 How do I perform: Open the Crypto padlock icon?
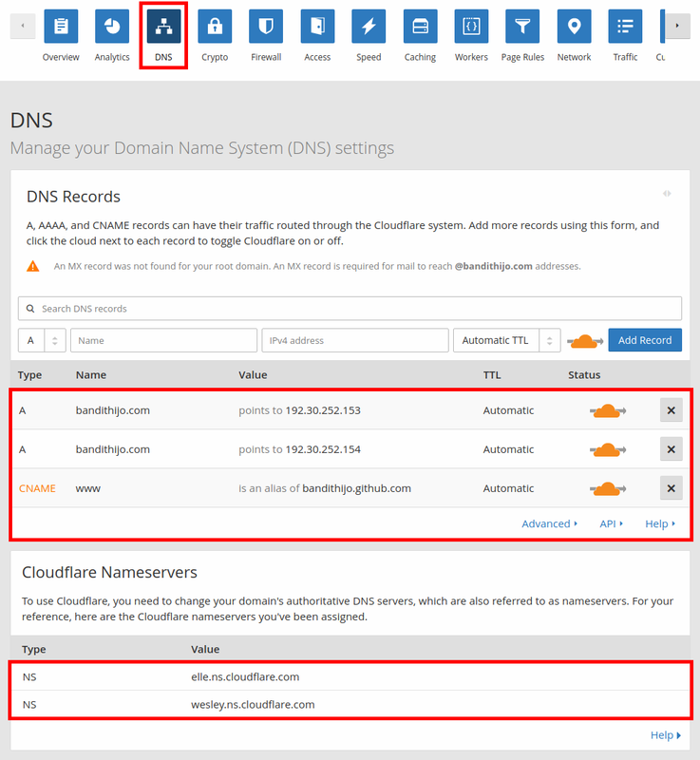215,27
